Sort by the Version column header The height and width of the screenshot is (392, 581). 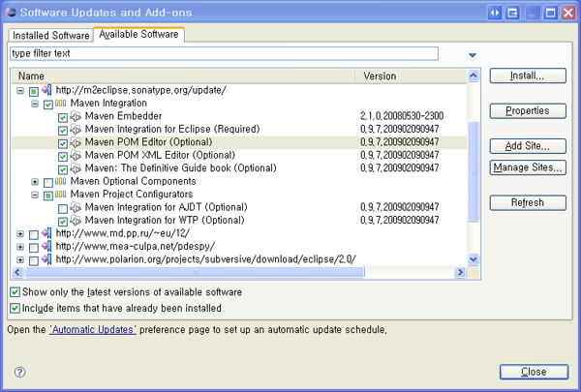[x=411, y=75]
